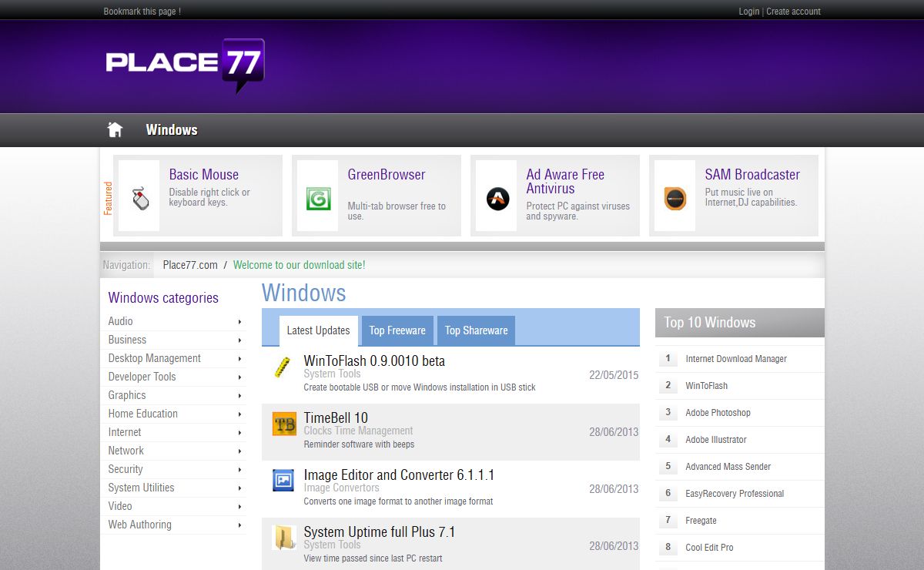Screen dimensions: 924x570
Task: Open the System Utilities category
Action: pos(141,488)
